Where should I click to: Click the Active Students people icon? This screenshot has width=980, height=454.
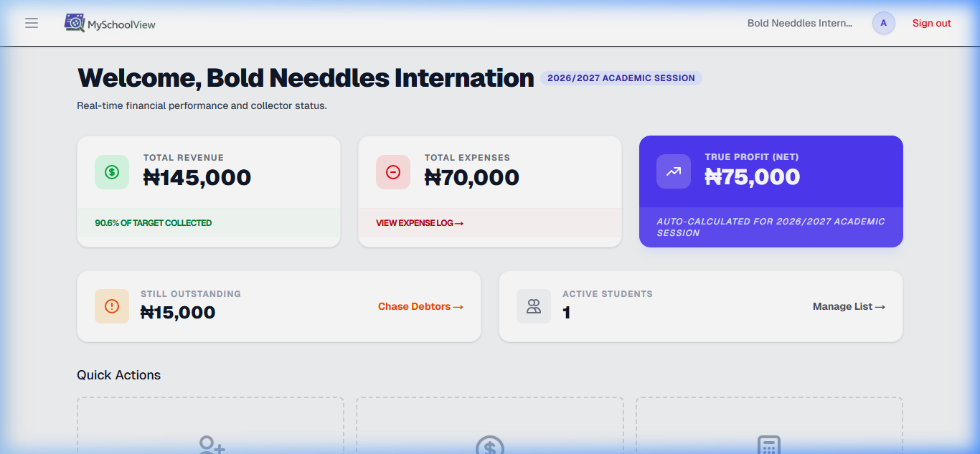tap(534, 306)
